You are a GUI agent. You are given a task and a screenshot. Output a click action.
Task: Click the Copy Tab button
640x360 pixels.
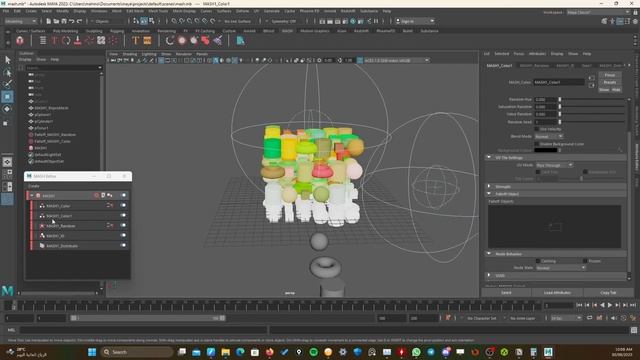point(608,293)
